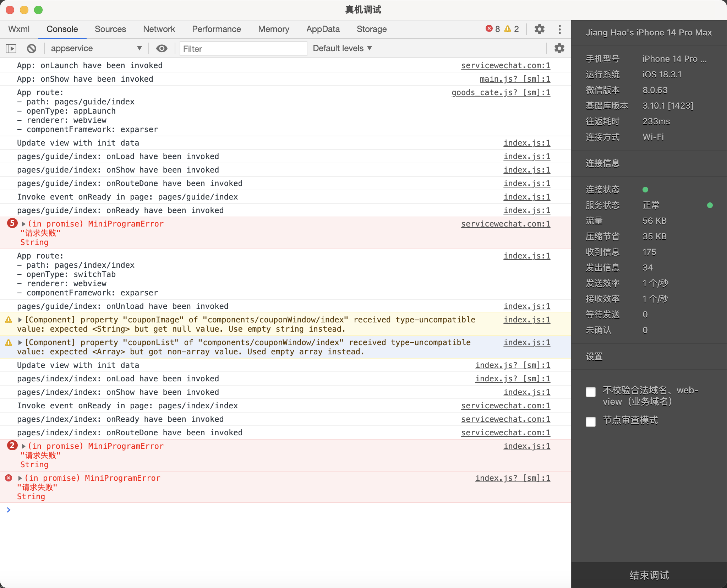Expand the MiniProgramError with count 2
Viewport: 727px width, 588px height.
click(23, 446)
